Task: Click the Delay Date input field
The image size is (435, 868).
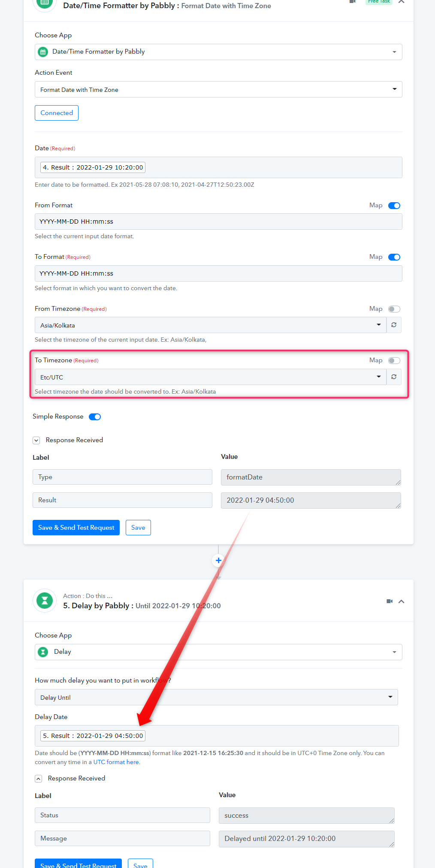Action: point(217,736)
